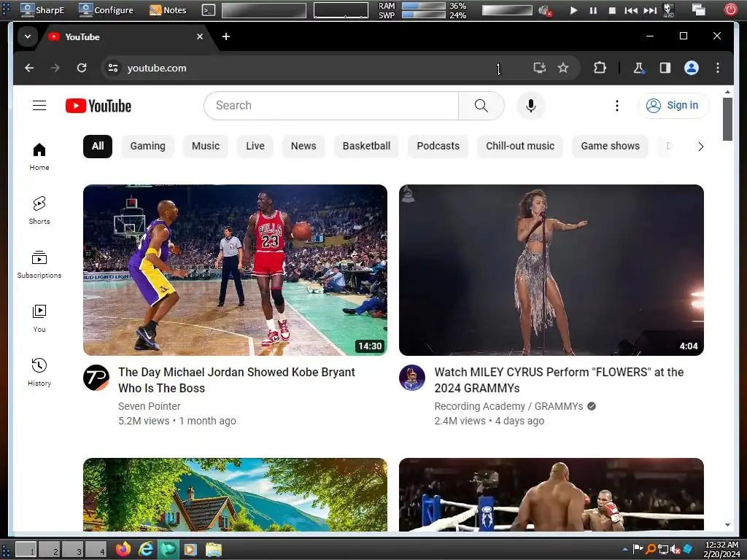Open the Michael Jordan Kobe Bryant thumbnail
This screenshot has height=560, width=747.
(x=235, y=270)
